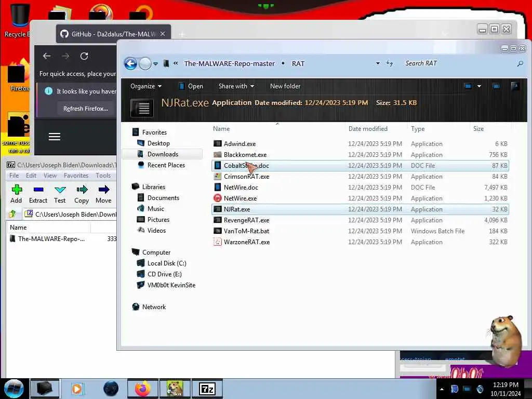This screenshot has width=532, height=399.
Task: Open the recent locations dropdown arrow
Action: pyautogui.click(x=155, y=64)
